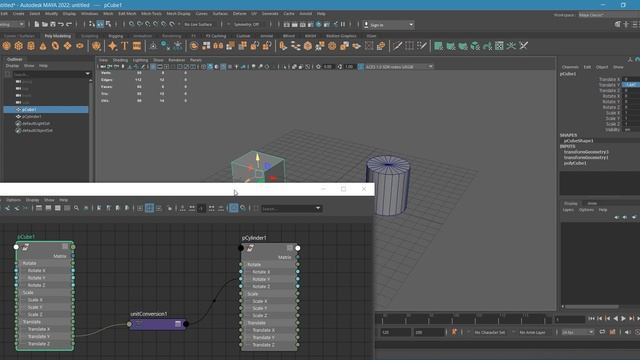Click the Translate Y value field
640x360 pixels.
631,85
